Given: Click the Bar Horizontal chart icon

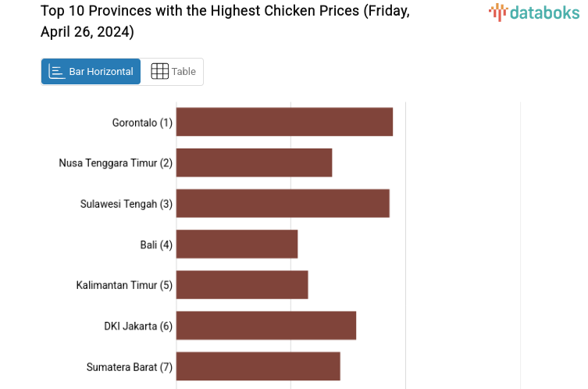Looking at the screenshot, I should [x=57, y=72].
